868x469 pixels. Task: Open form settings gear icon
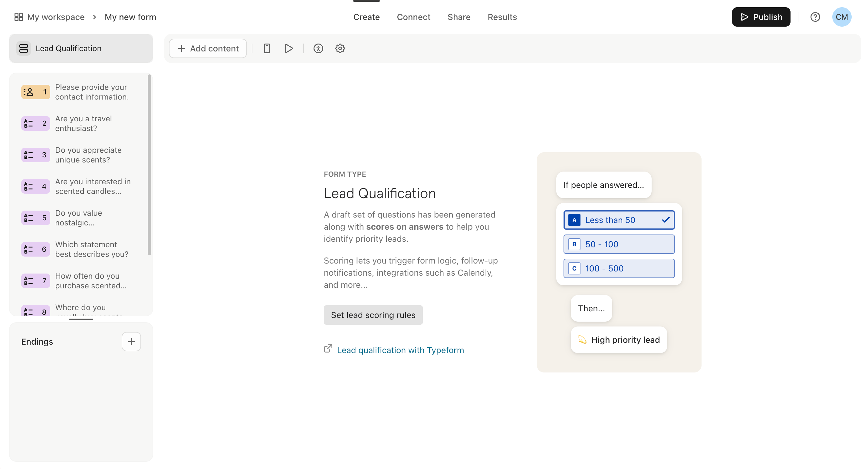(x=340, y=48)
